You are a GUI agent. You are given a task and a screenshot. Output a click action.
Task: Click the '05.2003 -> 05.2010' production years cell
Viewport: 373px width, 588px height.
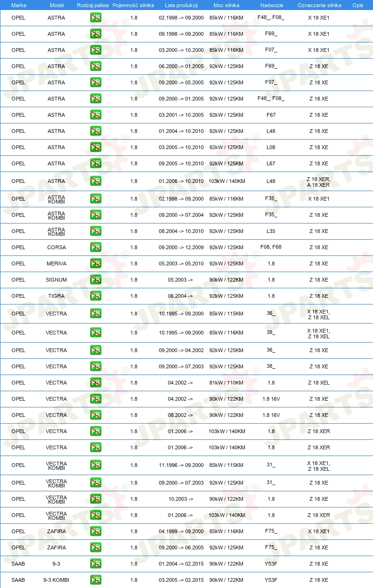tap(181, 264)
